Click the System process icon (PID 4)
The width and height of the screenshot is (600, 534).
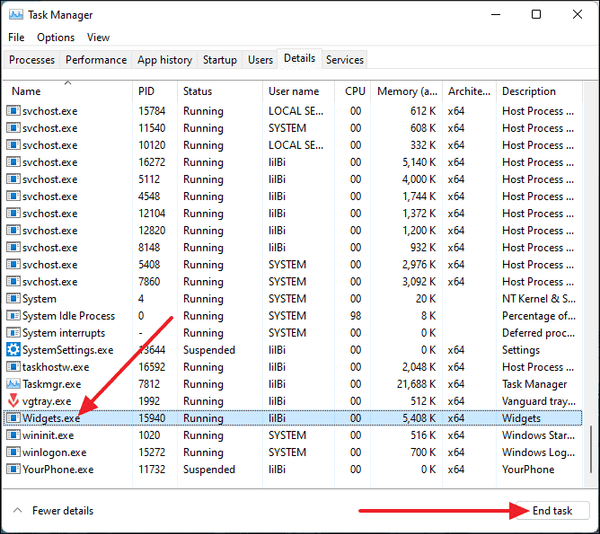pos(13,298)
